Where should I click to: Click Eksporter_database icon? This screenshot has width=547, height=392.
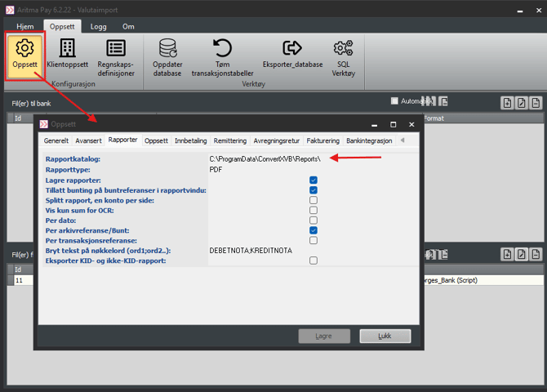[292, 56]
